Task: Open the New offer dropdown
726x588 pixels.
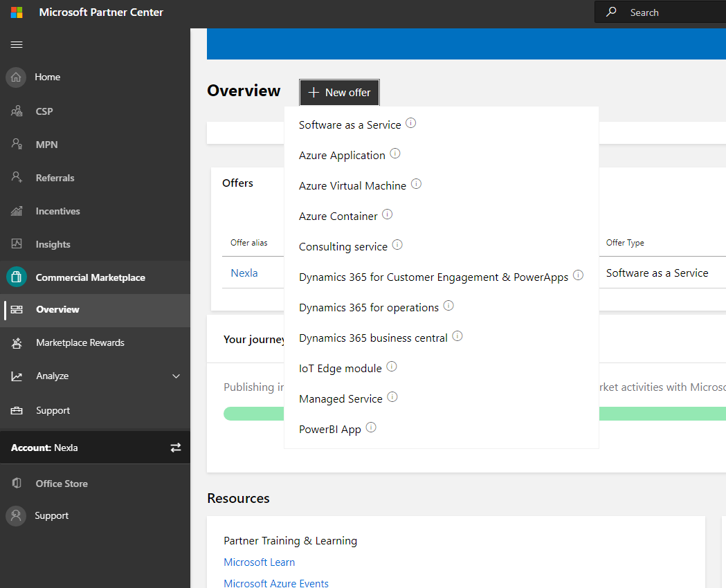Action: coord(339,92)
